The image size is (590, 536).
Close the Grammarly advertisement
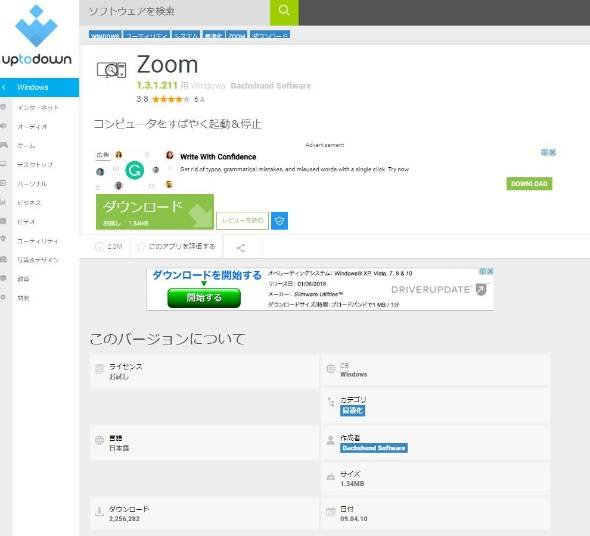pyautogui.click(x=552, y=152)
